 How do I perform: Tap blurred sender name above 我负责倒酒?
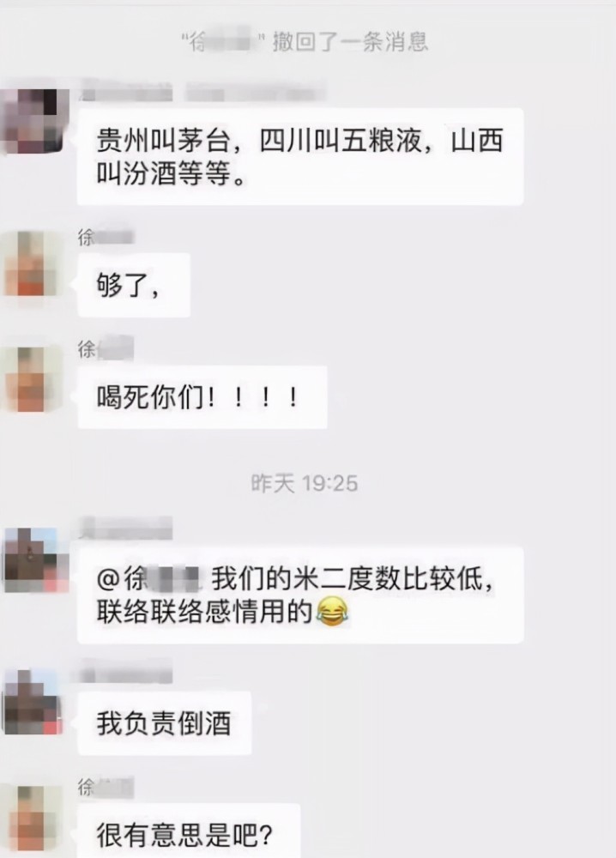tap(126, 673)
